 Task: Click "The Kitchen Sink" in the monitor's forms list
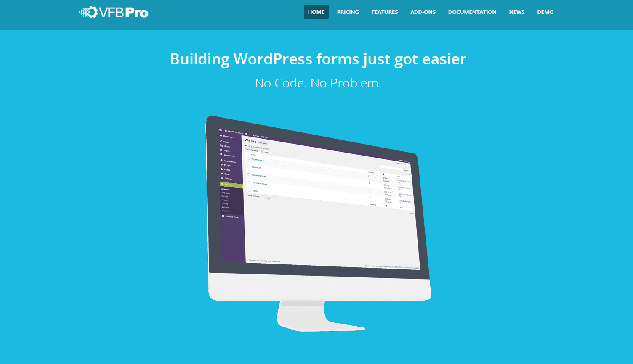point(259,183)
